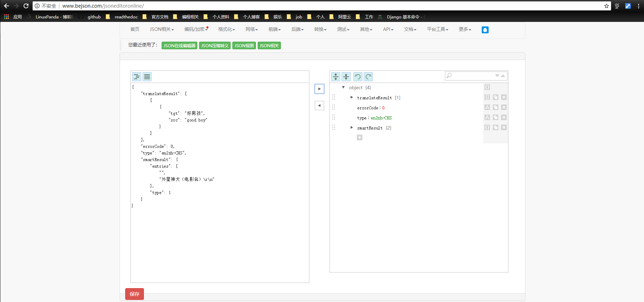The height and width of the screenshot is (302, 644).
Task: Click the green JSON相关 recent button
Action: click(269, 45)
